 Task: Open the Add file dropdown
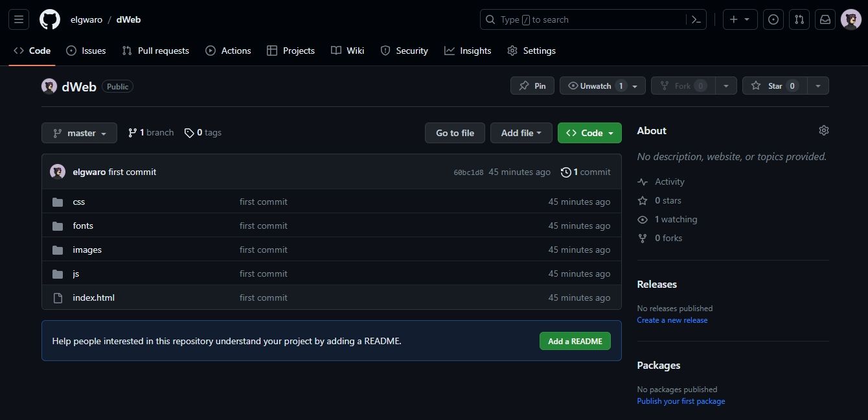pyautogui.click(x=521, y=133)
